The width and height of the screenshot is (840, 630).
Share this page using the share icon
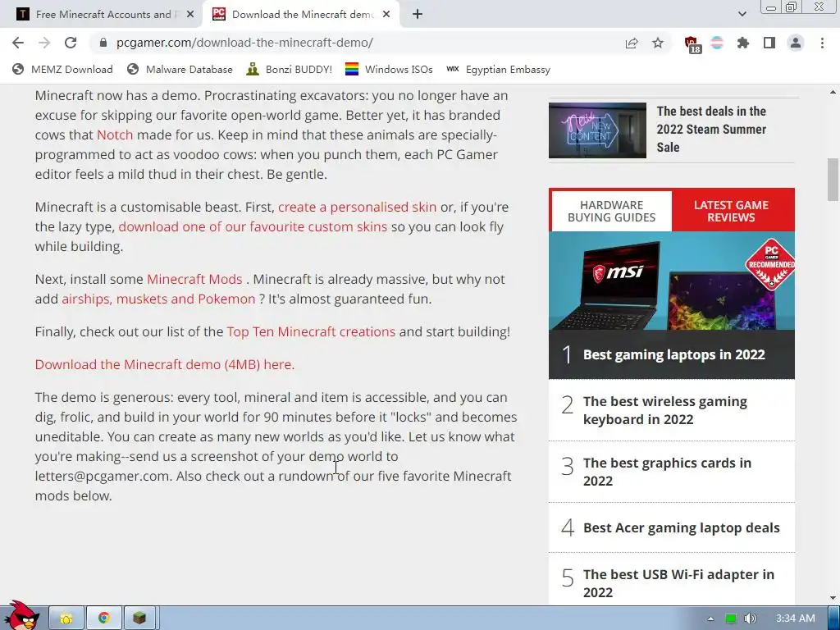(632, 43)
